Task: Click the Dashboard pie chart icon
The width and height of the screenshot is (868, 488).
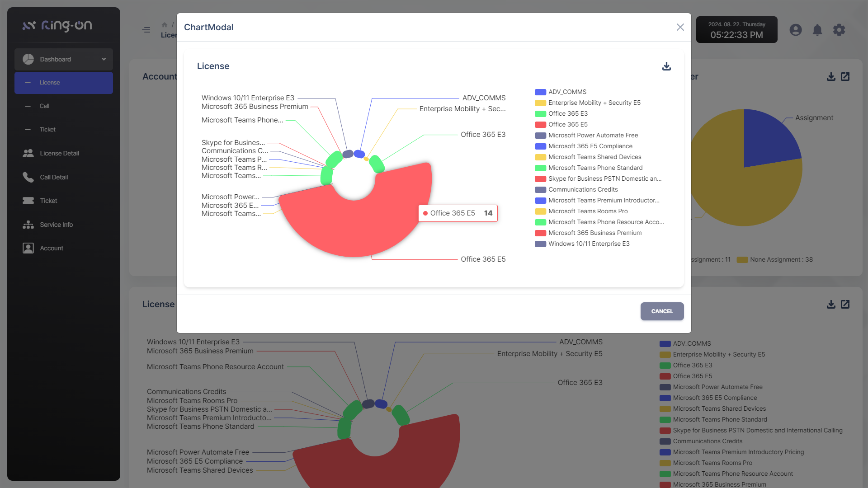Action: pos(28,59)
